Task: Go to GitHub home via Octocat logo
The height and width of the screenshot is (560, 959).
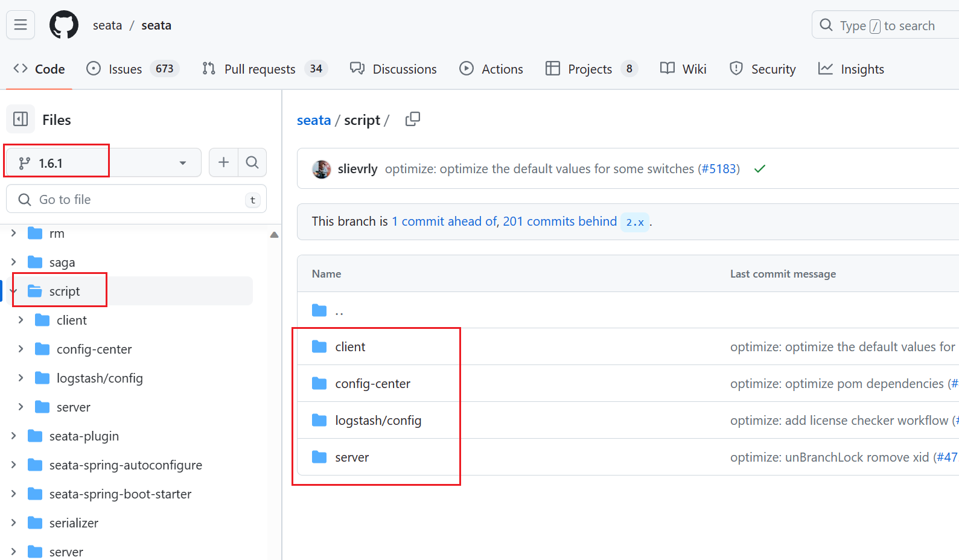Action: coord(64,25)
